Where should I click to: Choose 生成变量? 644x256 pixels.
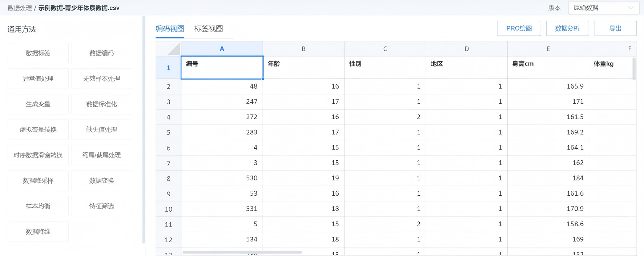point(38,104)
